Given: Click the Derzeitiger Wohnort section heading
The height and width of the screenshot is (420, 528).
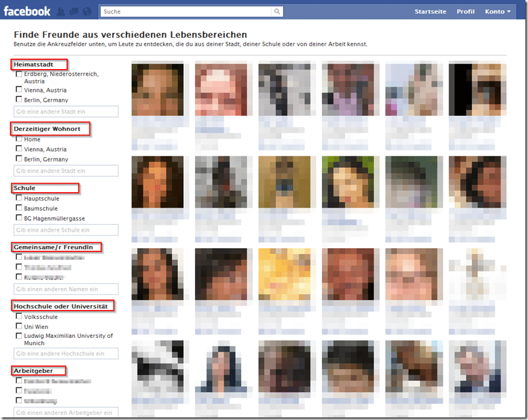Looking at the screenshot, I should pyautogui.click(x=47, y=129).
